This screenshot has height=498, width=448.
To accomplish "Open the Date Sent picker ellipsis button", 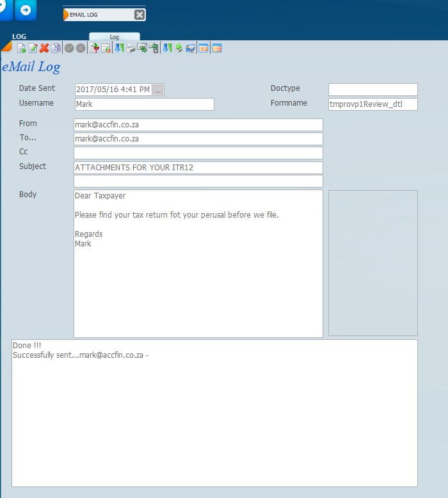I will click(157, 90).
